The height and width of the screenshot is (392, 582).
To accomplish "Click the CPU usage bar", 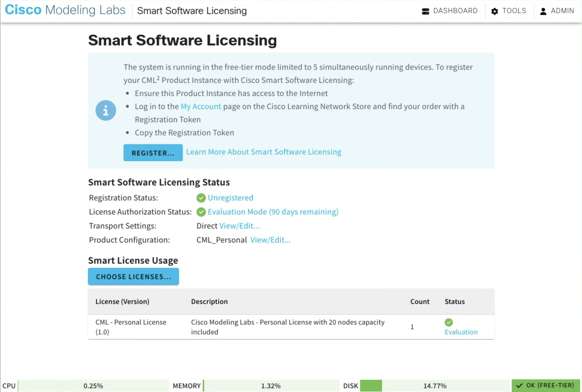I will [93, 385].
